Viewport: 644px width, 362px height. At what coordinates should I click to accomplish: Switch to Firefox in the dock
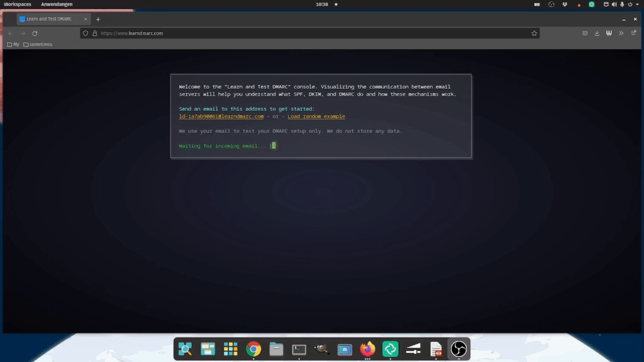click(x=367, y=349)
